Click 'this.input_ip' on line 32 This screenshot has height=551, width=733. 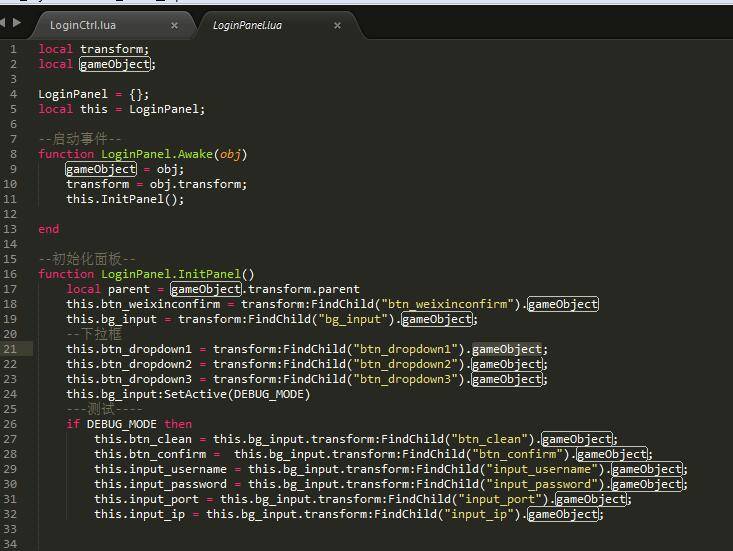(x=139, y=515)
